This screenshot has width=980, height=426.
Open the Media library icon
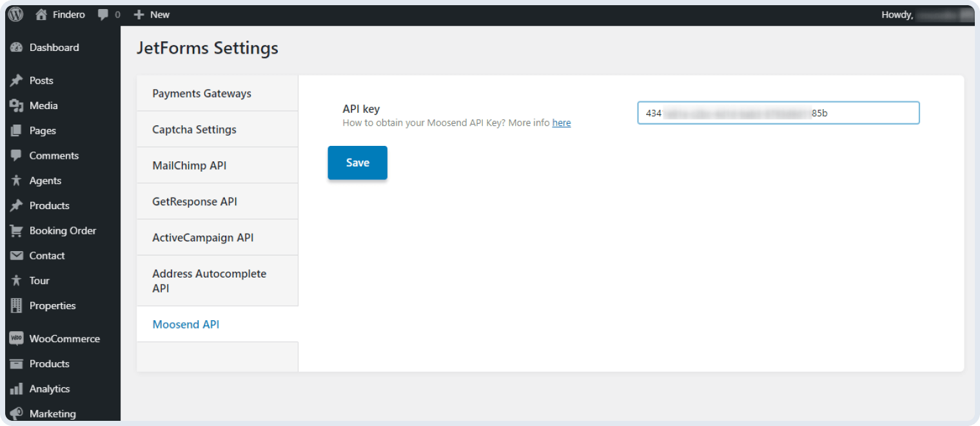pos(16,105)
